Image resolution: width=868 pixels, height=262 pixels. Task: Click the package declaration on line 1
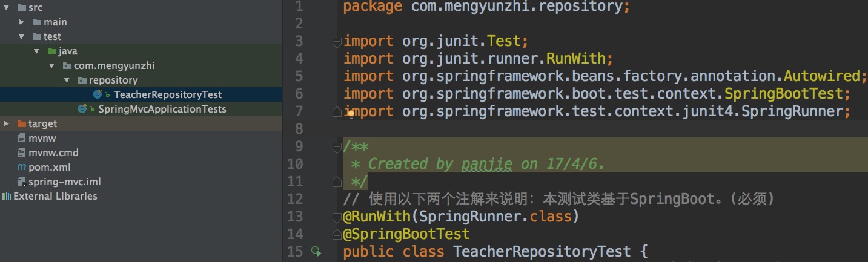click(x=487, y=7)
